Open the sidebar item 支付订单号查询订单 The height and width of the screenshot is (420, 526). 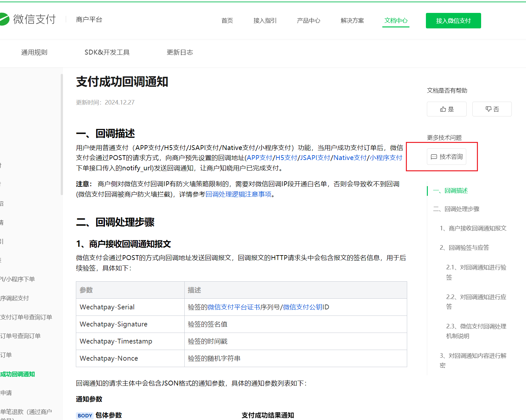coord(26,317)
